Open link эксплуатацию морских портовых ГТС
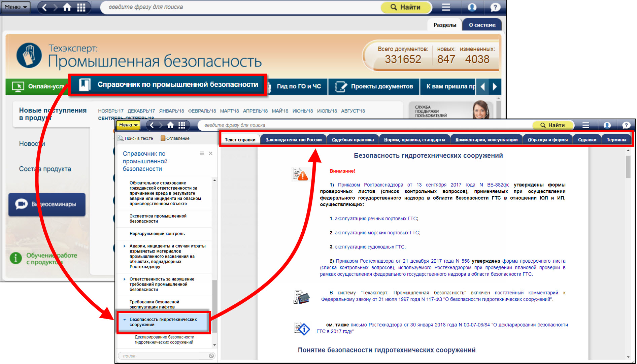Viewport: 637px width, 364px height. tap(376, 233)
